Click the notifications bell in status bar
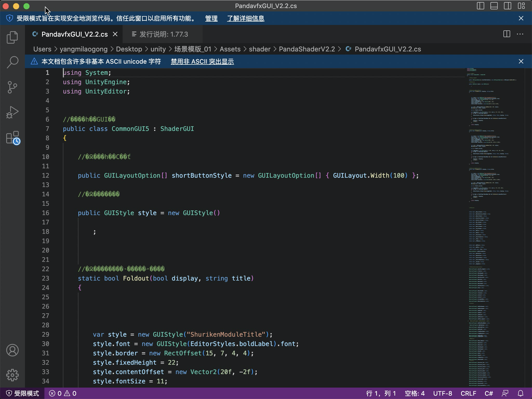 tap(521, 393)
